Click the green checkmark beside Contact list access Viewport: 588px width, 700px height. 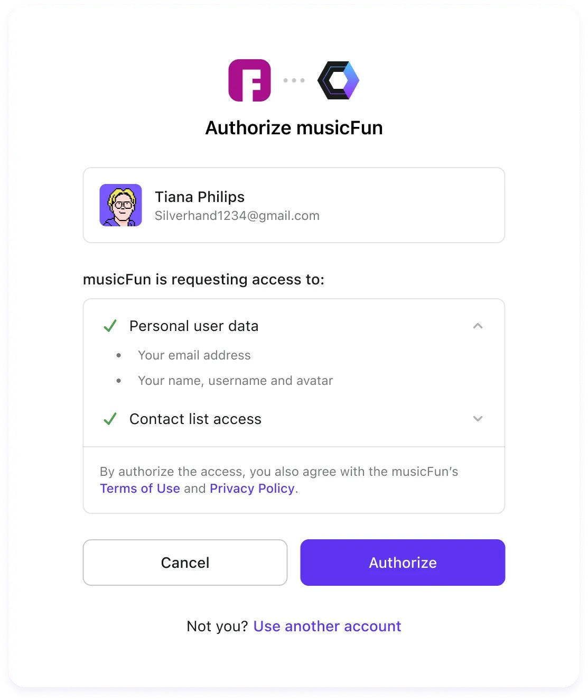pyautogui.click(x=110, y=419)
